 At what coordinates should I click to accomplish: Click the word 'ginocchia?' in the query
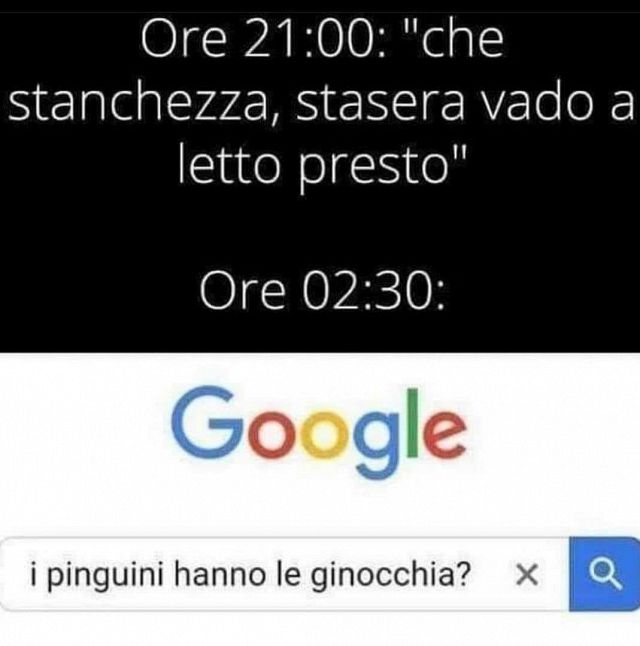pyautogui.click(x=389, y=576)
